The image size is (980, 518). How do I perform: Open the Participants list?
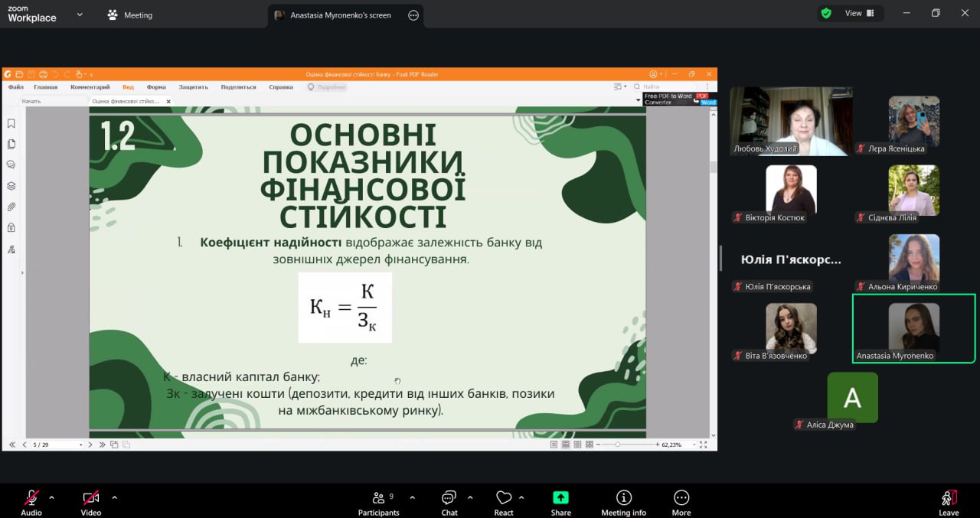point(378,502)
